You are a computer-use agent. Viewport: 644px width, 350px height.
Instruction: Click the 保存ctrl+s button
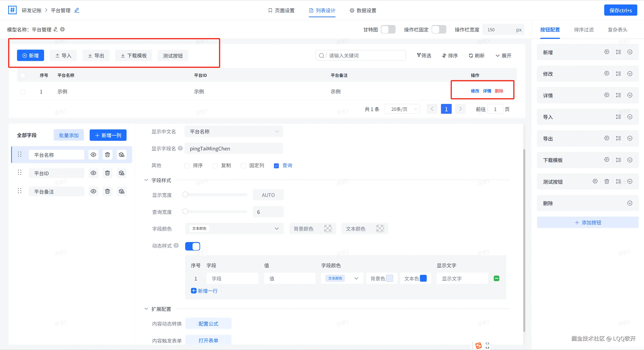[621, 10]
